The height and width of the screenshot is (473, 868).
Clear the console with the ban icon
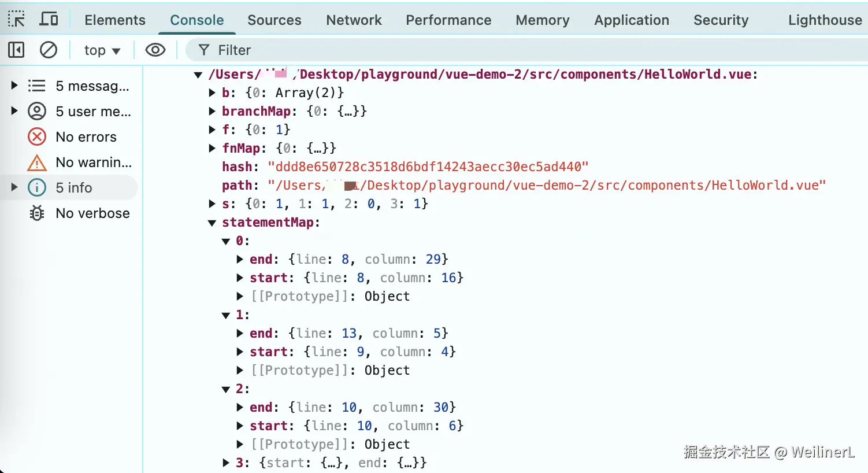[49, 50]
